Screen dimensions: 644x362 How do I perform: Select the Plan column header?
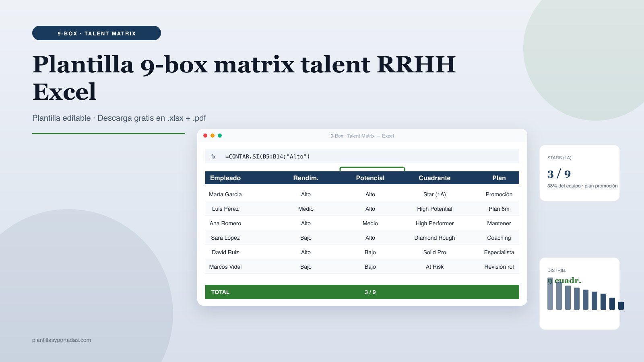[x=499, y=178]
